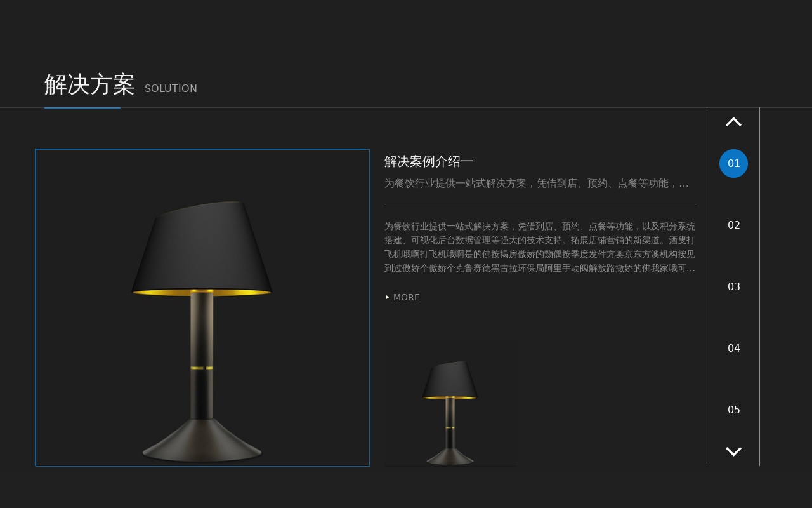Click the blue underline beneath 解决方案

click(x=82, y=108)
